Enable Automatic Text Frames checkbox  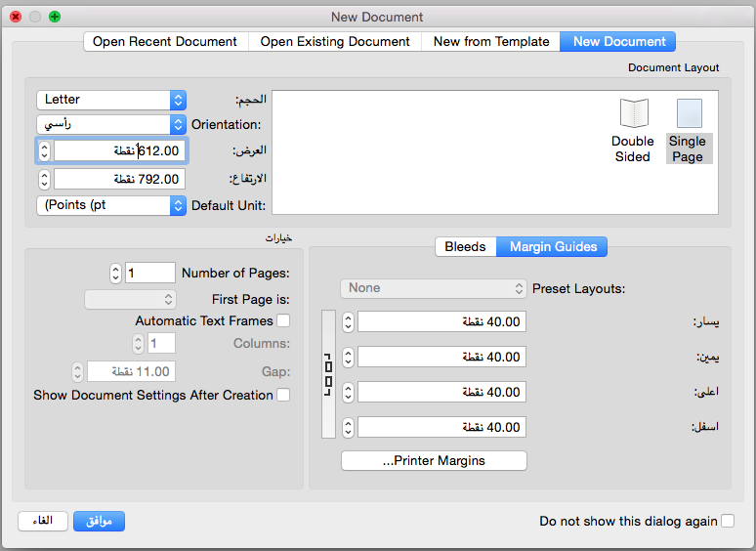283,320
